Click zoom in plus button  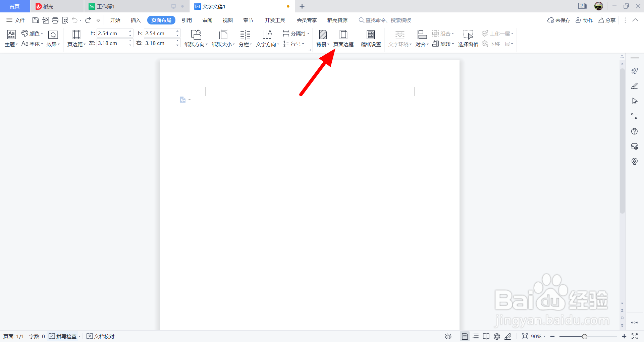[x=624, y=336]
